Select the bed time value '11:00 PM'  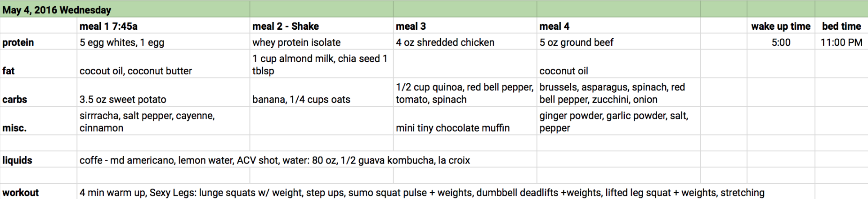841,42
